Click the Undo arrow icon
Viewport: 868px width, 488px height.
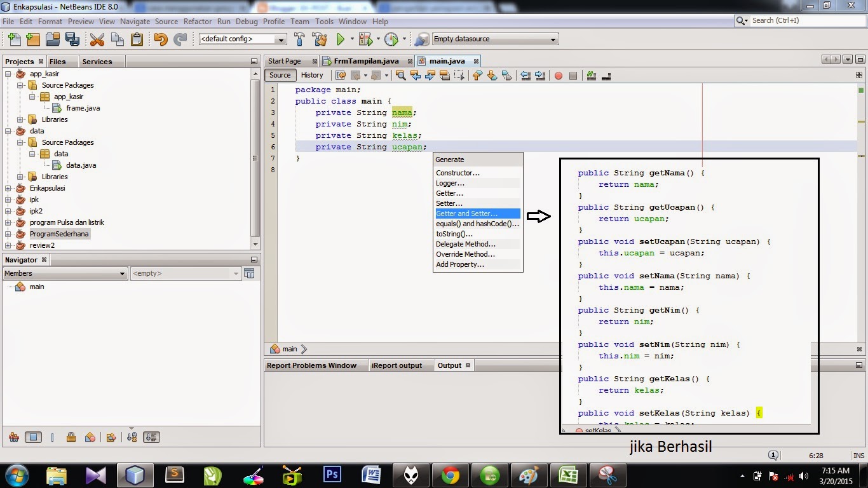coord(160,39)
